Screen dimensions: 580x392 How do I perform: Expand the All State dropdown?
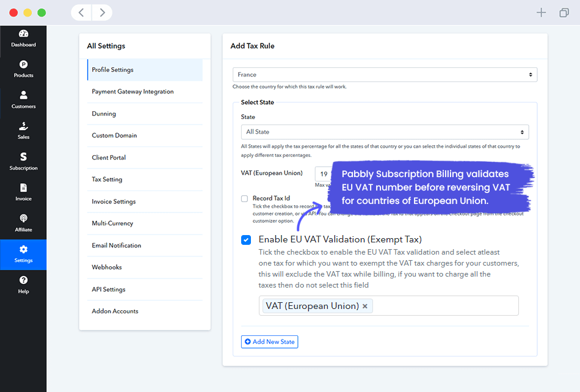(385, 132)
